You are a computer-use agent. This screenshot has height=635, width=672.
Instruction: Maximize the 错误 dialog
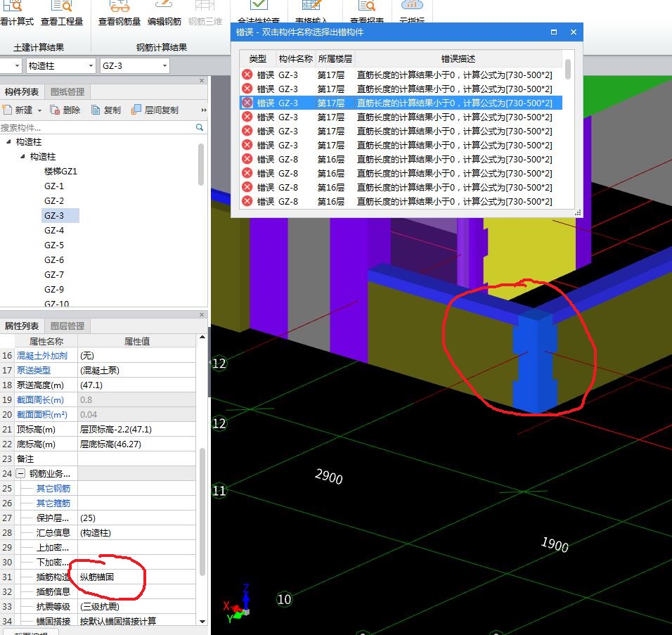click(554, 32)
